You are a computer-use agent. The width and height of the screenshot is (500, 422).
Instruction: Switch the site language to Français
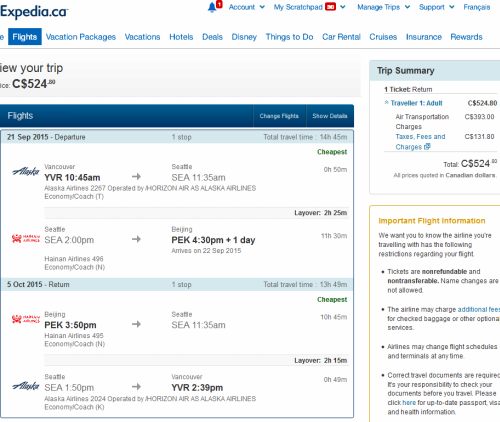coord(477,7)
